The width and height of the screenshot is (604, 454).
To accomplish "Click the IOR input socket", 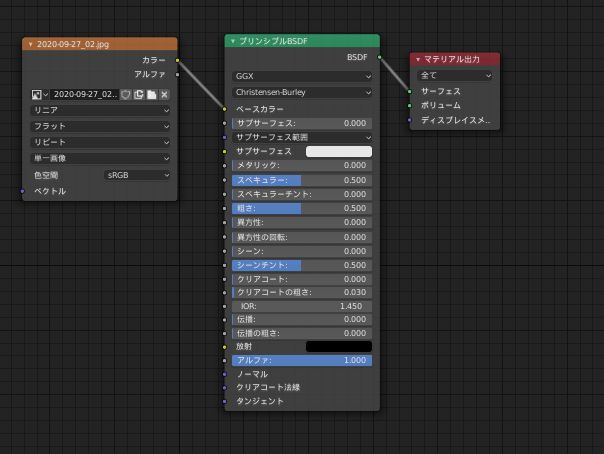I will tap(225, 306).
